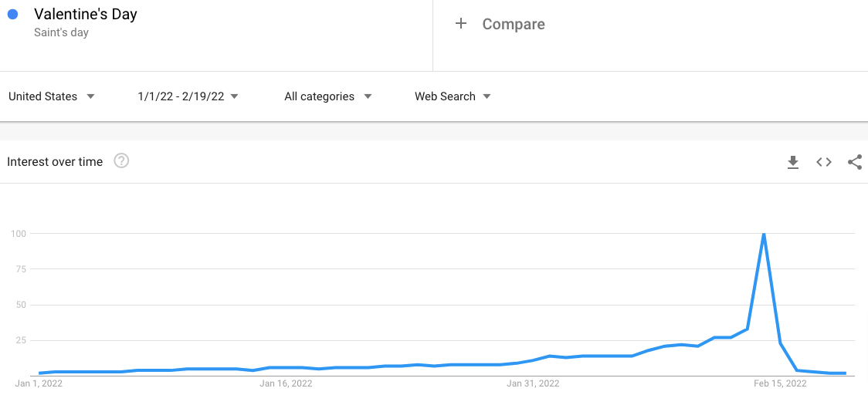Open the 1/1/22 - 2/19/22 date range dropdown
This screenshot has width=868, height=395.
(x=188, y=96)
